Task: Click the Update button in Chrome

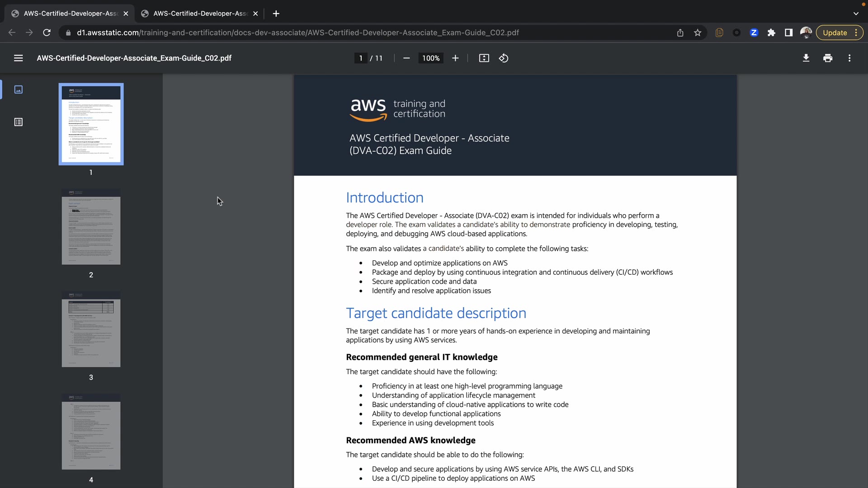Action: [x=835, y=33]
